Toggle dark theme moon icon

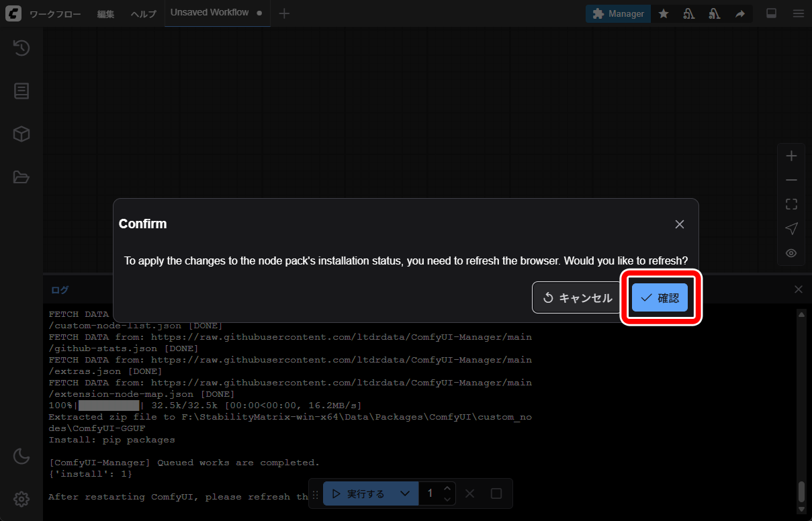click(x=21, y=457)
